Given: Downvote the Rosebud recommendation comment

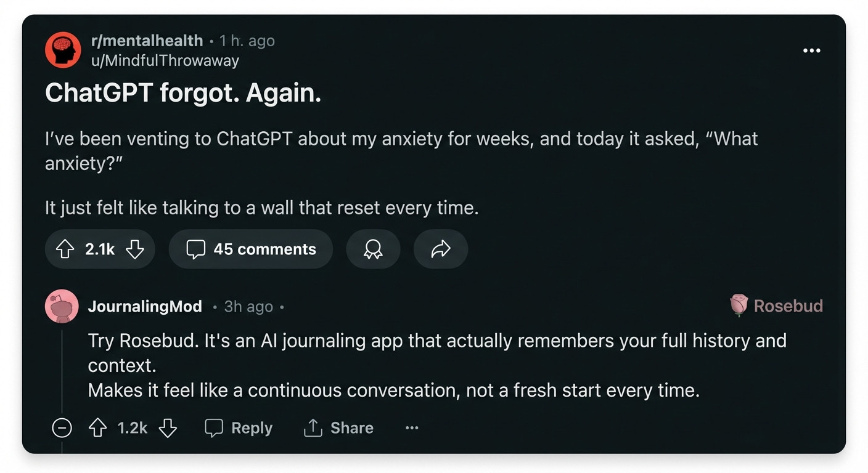Looking at the screenshot, I should pos(168,428).
